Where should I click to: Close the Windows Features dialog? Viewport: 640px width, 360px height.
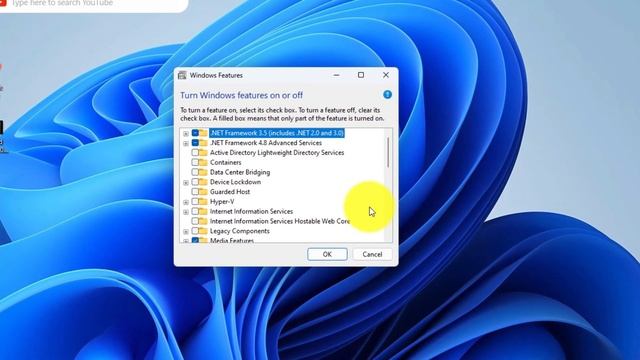[386, 75]
